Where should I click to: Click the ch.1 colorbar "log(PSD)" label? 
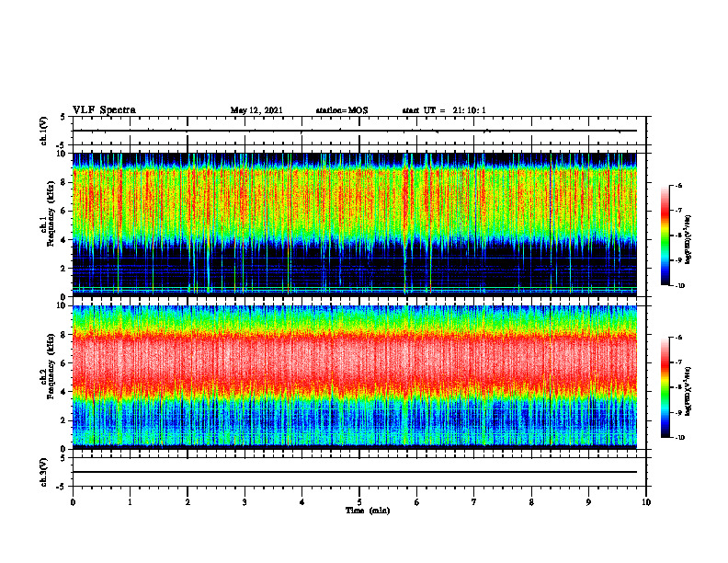[688, 240]
